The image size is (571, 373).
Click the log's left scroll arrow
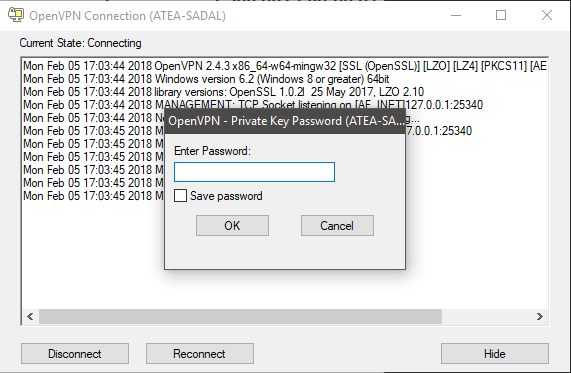click(x=30, y=317)
